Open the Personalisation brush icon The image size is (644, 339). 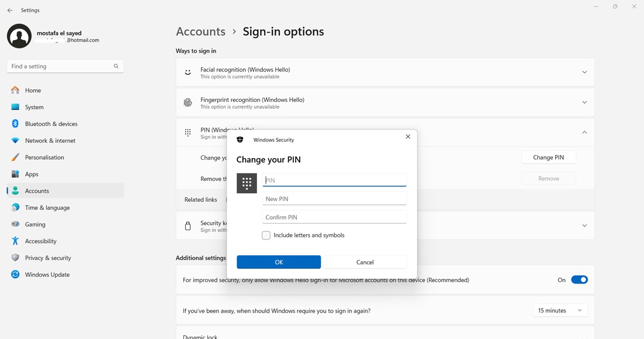[x=15, y=157]
